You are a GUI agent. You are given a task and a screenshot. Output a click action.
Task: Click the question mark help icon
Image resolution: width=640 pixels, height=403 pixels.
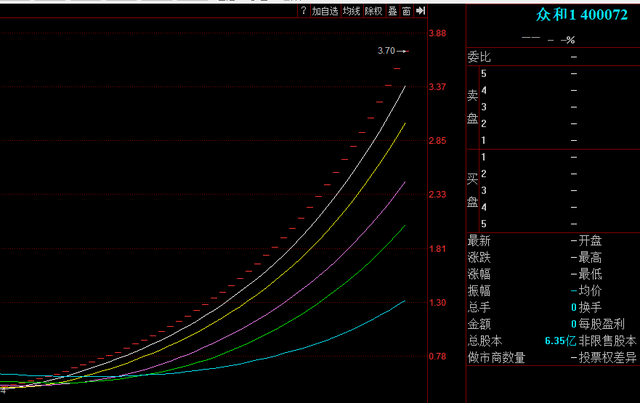pyautogui.click(x=303, y=12)
